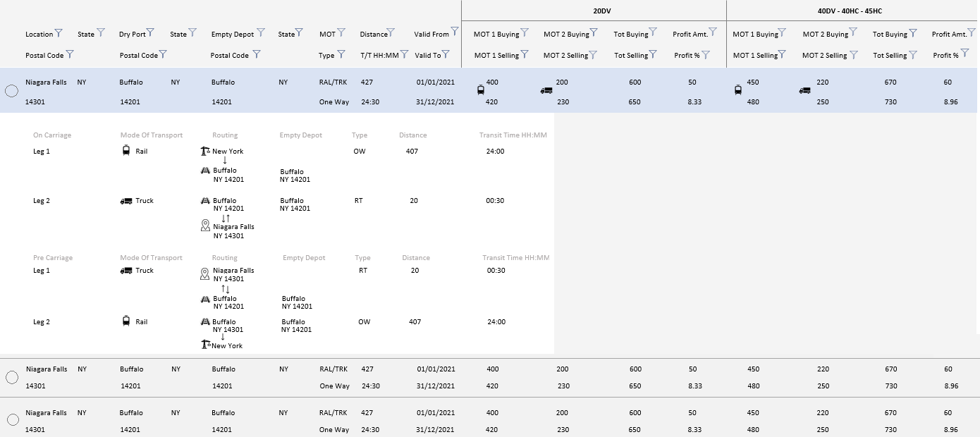
Task: Select the second Niagara Falls row radio button
Action: 11,378
